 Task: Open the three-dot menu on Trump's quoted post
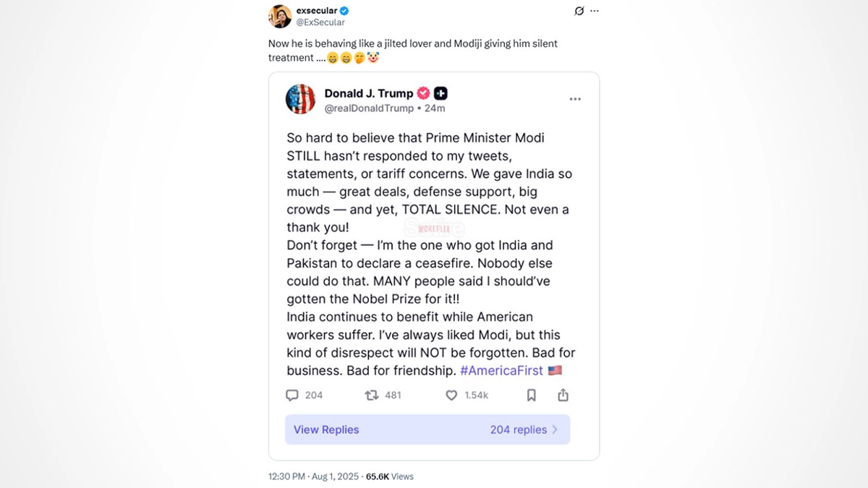coord(575,99)
